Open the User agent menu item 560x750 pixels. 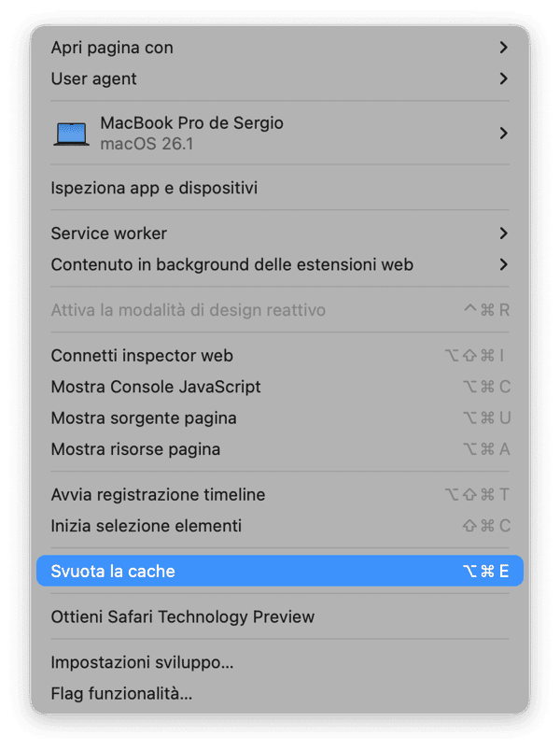tap(93, 78)
